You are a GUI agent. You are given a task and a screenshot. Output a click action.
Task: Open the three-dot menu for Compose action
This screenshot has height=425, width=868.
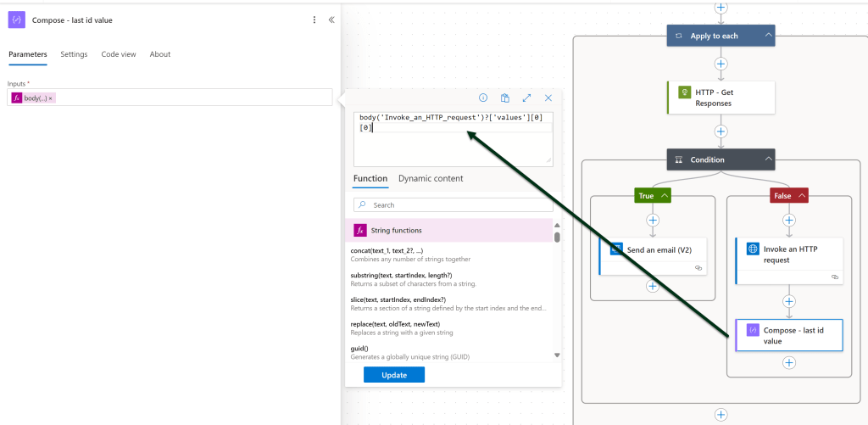(x=314, y=20)
